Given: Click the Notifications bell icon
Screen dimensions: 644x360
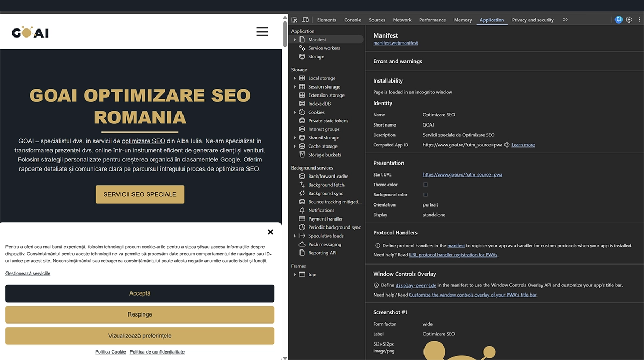Looking at the screenshot, I should (302, 210).
